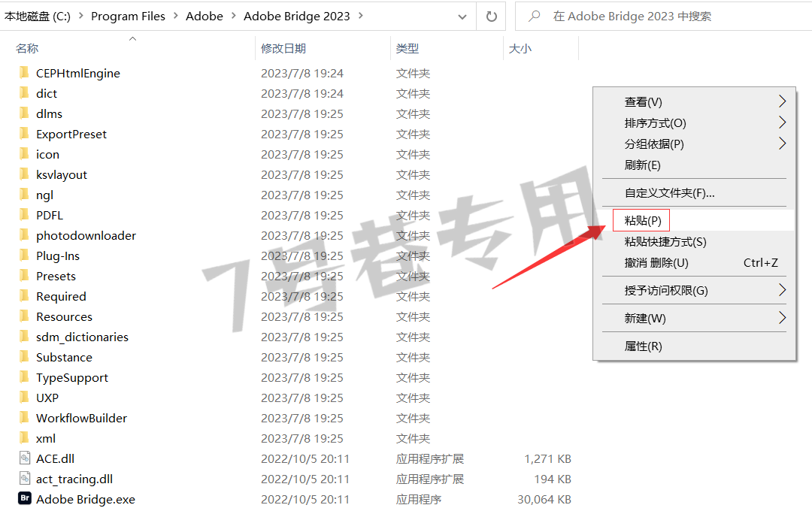812x508 pixels.
Task: Open 属性(R) from the context menu
Action: [x=694, y=346]
